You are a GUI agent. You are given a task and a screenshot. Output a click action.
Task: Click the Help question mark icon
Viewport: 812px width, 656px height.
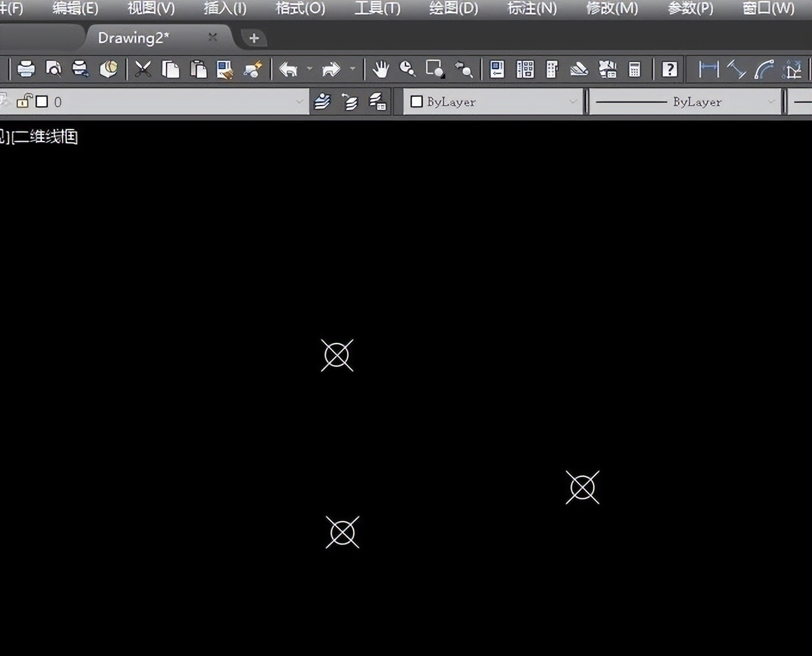click(x=669, y=69)
